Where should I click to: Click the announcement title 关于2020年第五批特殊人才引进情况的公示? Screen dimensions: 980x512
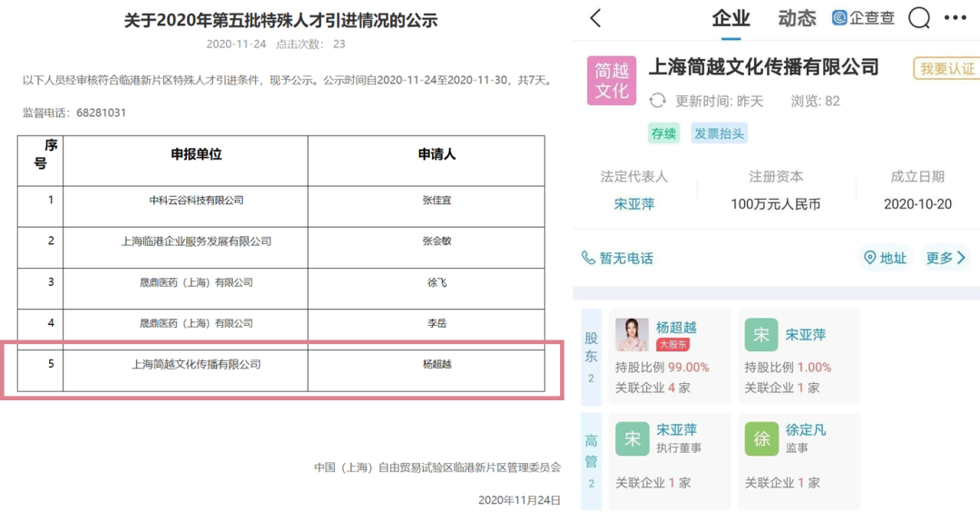click(280, 20)
